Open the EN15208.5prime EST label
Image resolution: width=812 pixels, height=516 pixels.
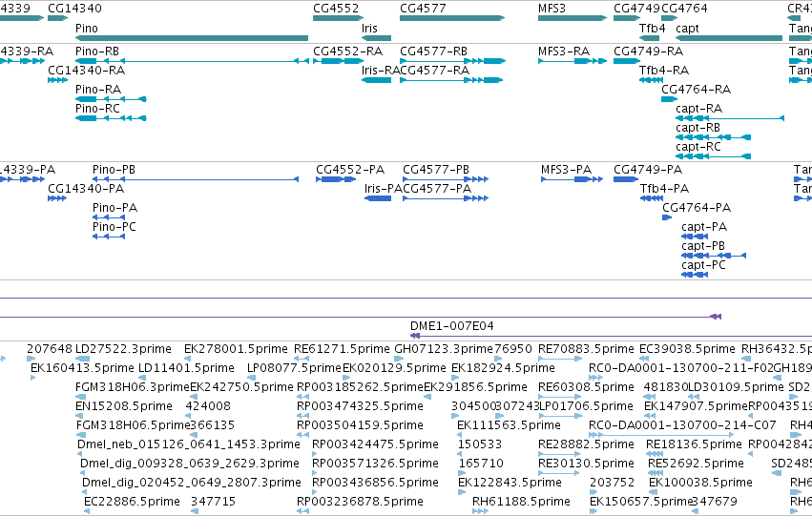(124, 405)
